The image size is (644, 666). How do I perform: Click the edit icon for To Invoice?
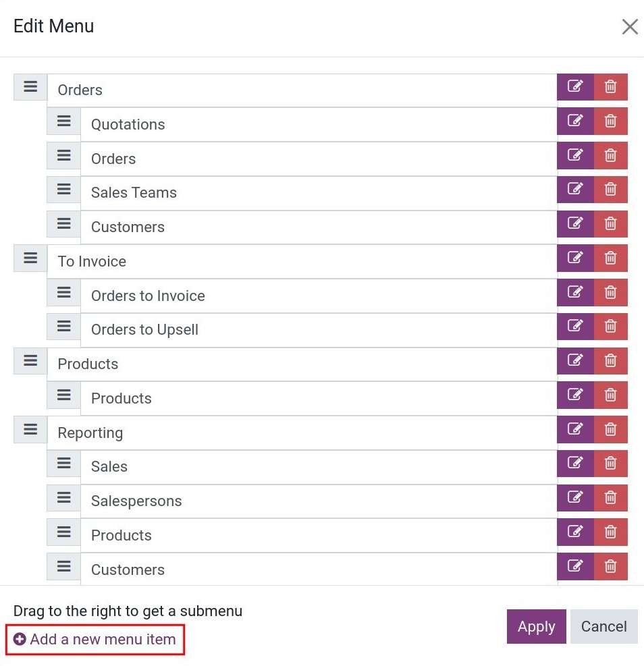[575, 258]
